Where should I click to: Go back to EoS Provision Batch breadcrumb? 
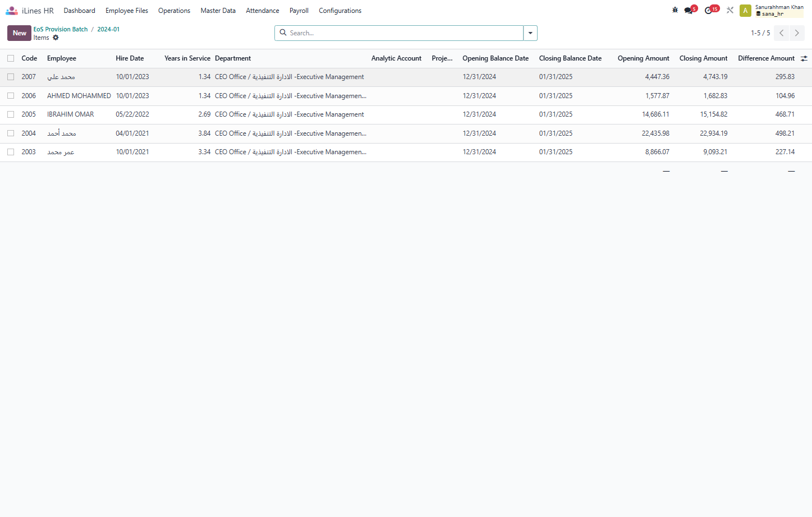click(x=61, y=29)
